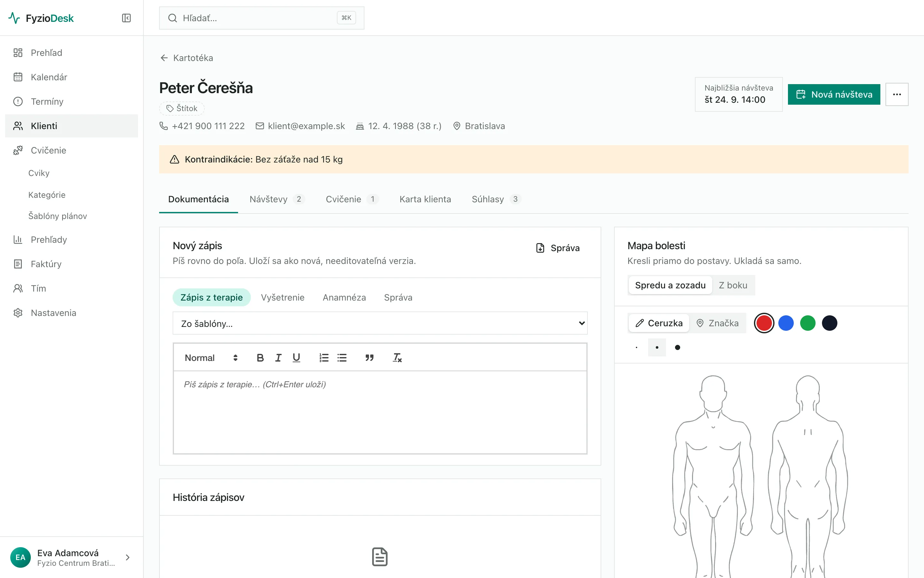Insert blockquote

(x=369, y=358)
